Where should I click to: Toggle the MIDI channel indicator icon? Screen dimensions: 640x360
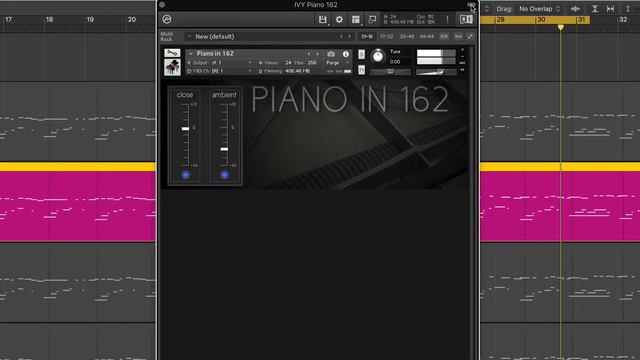tap(189, 71)
